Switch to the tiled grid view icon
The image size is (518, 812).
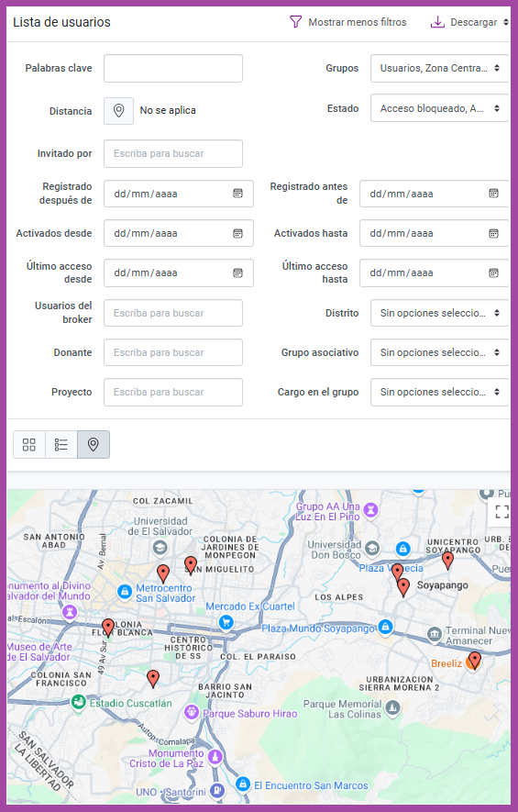(x=29, y=444)
